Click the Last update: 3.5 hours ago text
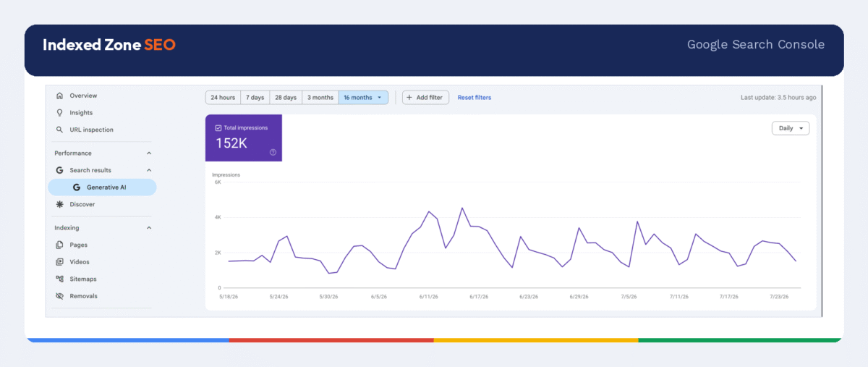This screenshot has width=868, height=367. (x=778, y=97)
